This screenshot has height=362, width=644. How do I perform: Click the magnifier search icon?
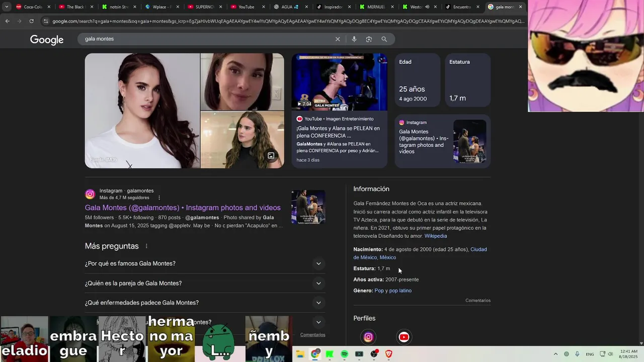384,39
